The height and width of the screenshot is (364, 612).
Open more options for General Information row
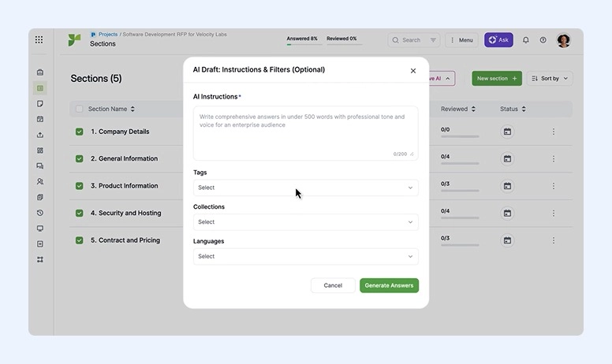554,159
